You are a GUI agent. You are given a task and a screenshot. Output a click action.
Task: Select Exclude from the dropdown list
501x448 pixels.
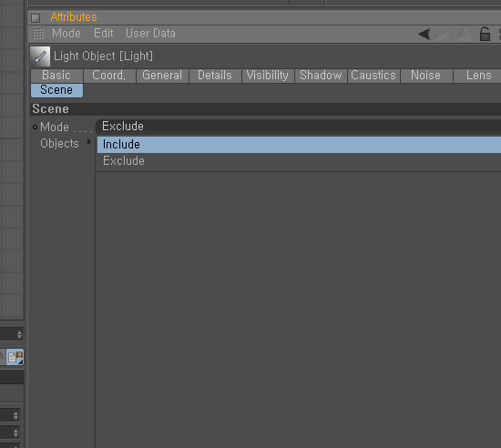[x=299, y=161]
